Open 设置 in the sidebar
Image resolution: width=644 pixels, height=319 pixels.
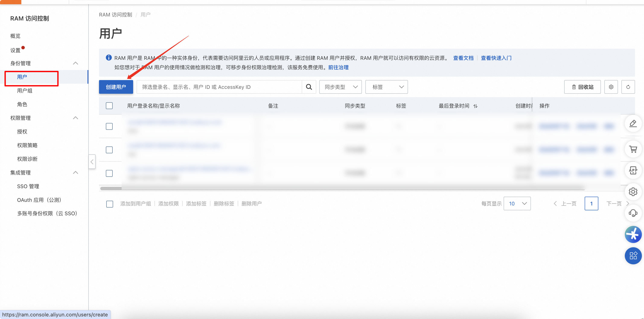15,50
